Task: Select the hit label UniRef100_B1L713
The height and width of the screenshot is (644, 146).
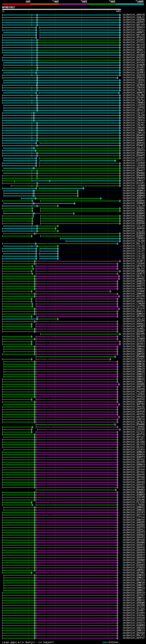Action: (x=134, y=243)
